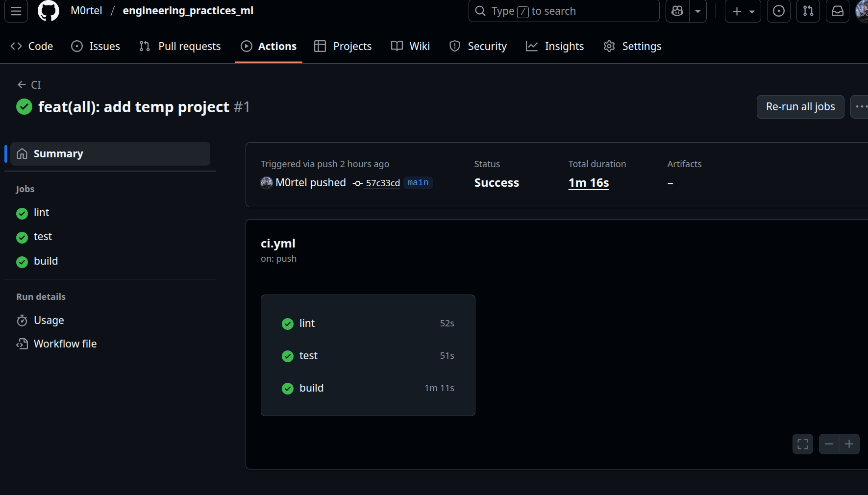Zoom in the workflow graph
Image resolution: width=868 pixels, height=495 pixels.
pos(849,444)
